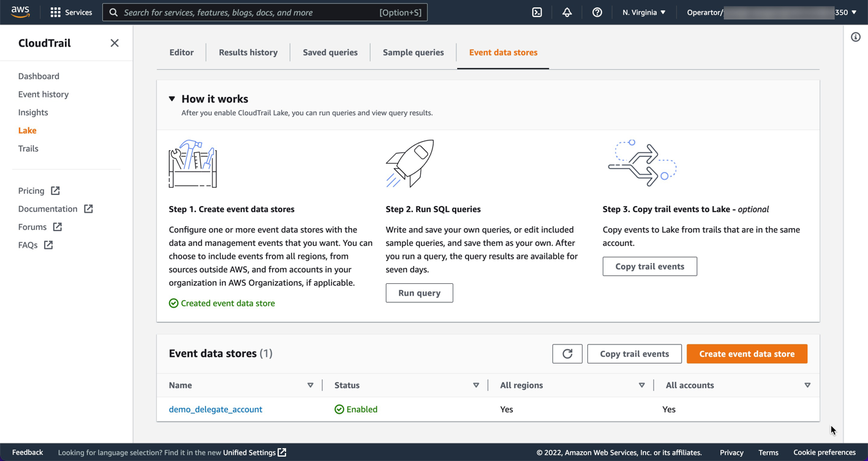Open Insights in the sidebar
This screenshot has height=461, width=868.
(33, 112)
